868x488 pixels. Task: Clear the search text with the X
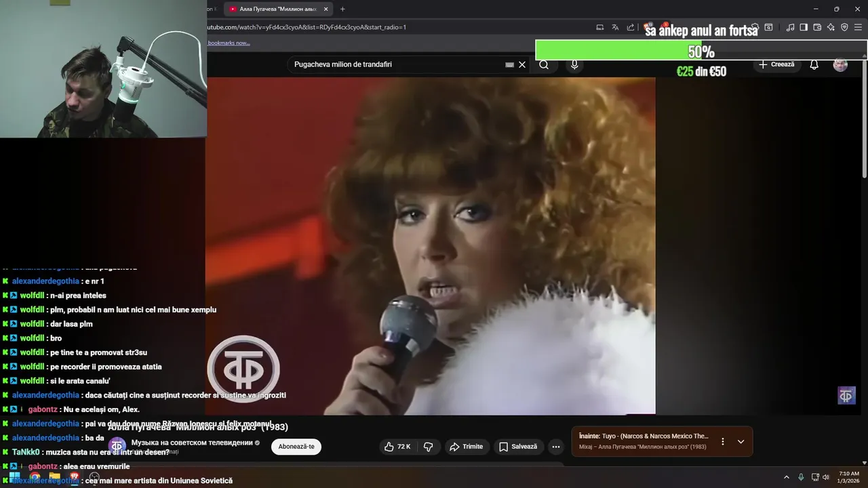[x=522, y=64]
